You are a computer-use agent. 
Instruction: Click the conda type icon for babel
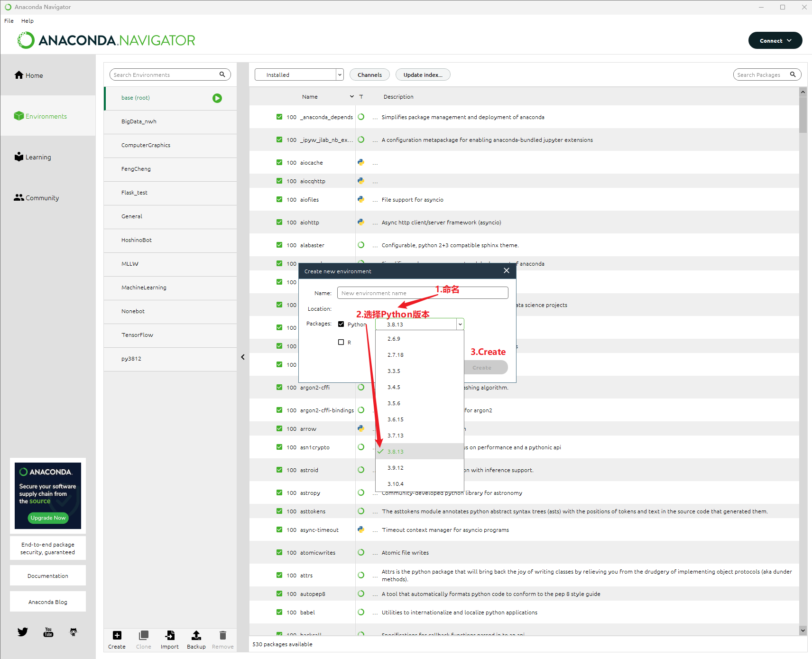361,612
